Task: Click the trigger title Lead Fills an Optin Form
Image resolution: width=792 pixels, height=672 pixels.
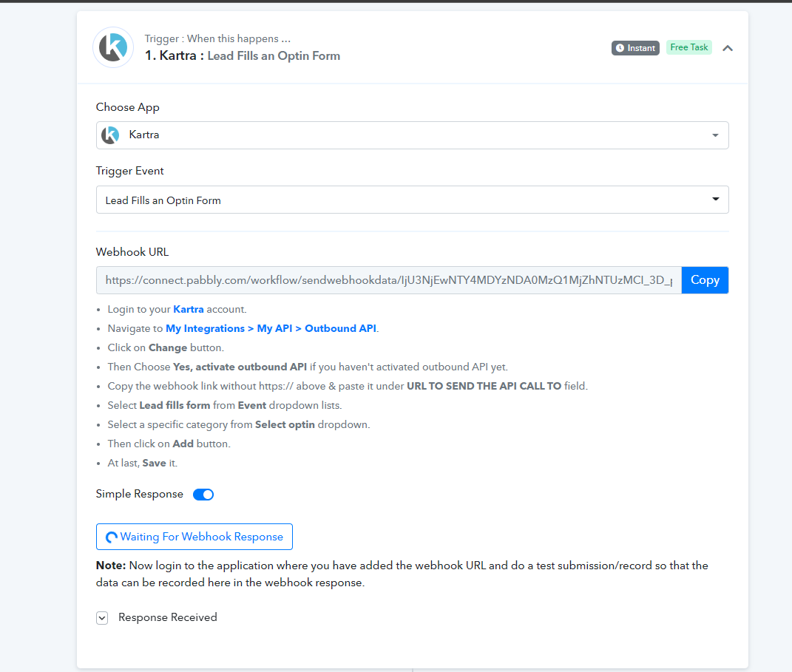Action: click(x=274, y=55)
